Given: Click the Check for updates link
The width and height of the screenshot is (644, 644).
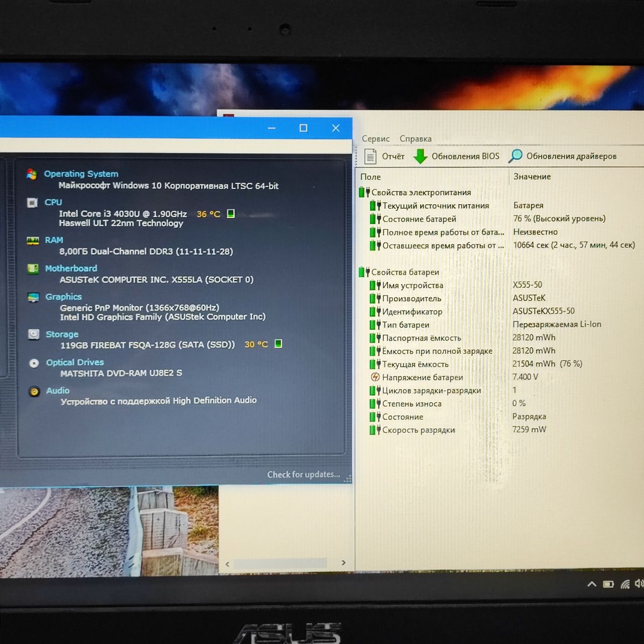Looking at the screenshot, I should (303, 474).
